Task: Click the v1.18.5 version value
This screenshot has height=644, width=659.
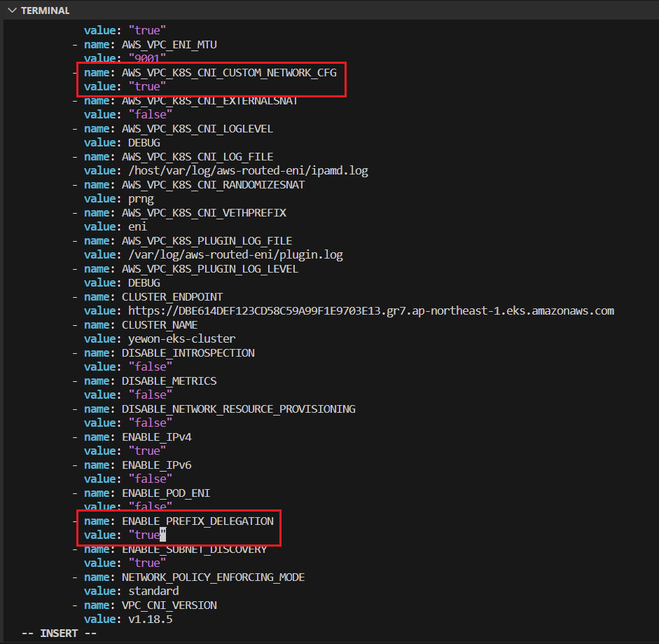Action: point(151,619)
